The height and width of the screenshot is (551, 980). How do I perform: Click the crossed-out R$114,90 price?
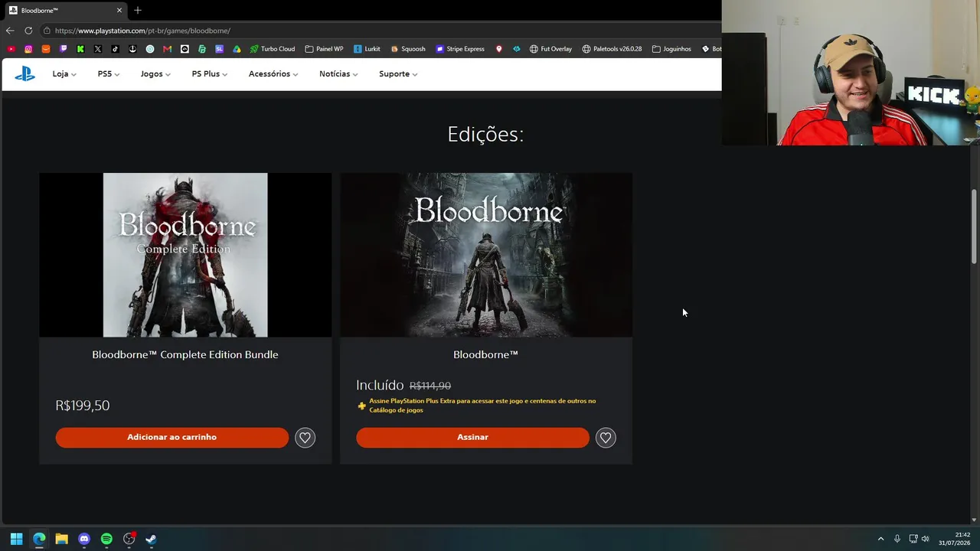point(430,386)
